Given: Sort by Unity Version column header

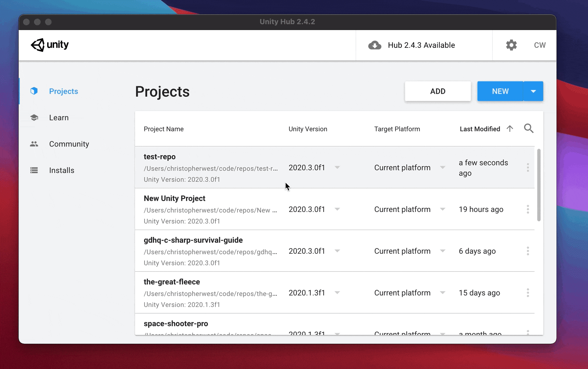Looking at the screenshot, I should (x=308, y=129).
